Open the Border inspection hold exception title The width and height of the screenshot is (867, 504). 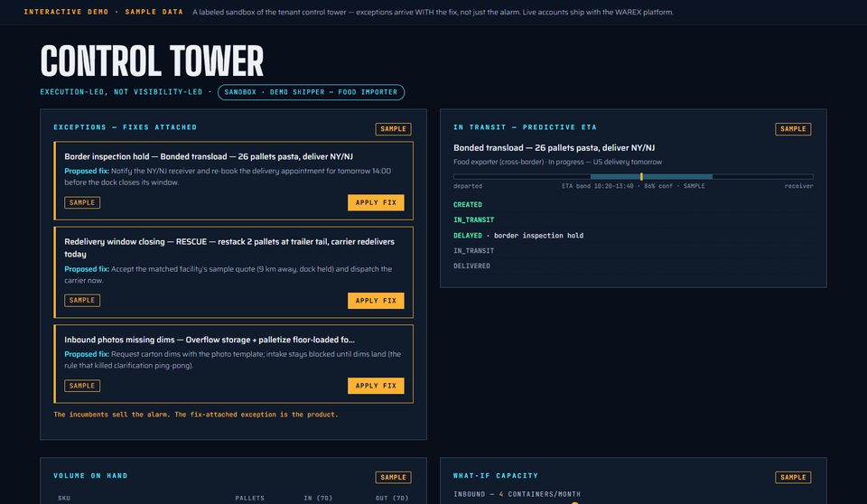click(x=209, y=156)
